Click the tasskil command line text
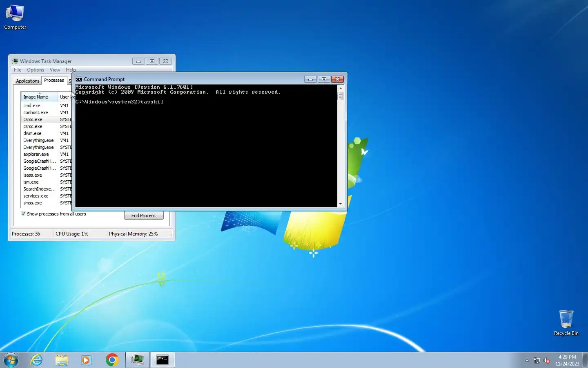Image resolution: width=588 pixels, height=368 pixels. [152, 102]
